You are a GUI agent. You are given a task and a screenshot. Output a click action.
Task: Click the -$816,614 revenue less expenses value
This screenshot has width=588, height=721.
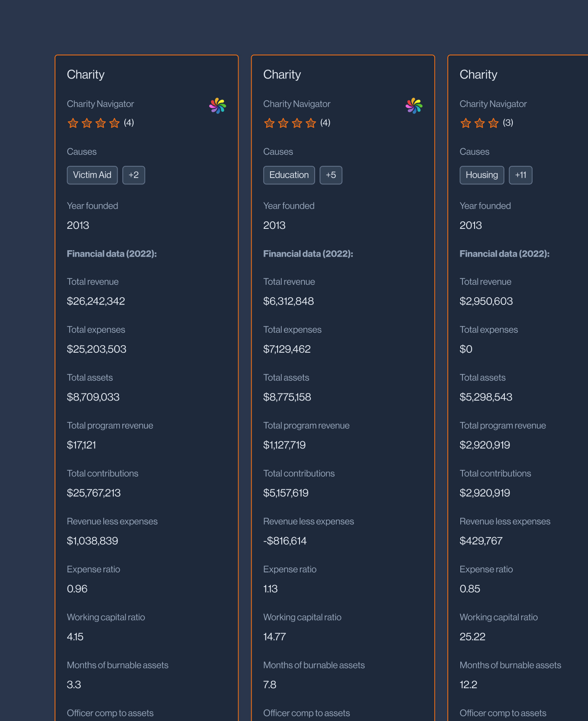[x=285, y=541]
